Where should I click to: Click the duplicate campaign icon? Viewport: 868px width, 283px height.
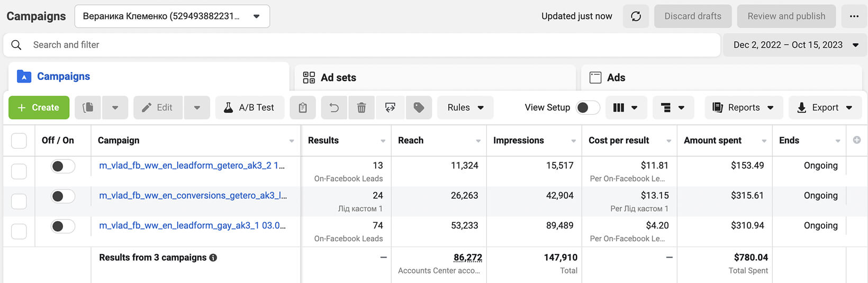[88, 107]
